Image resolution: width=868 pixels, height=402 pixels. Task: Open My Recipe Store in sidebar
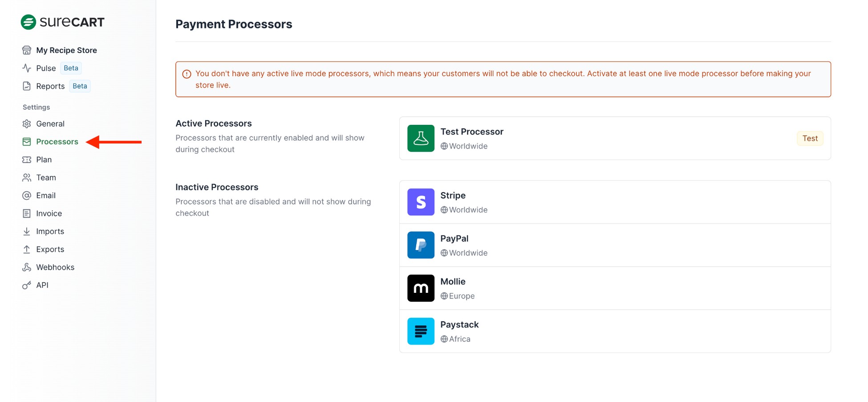click(66, 50)
